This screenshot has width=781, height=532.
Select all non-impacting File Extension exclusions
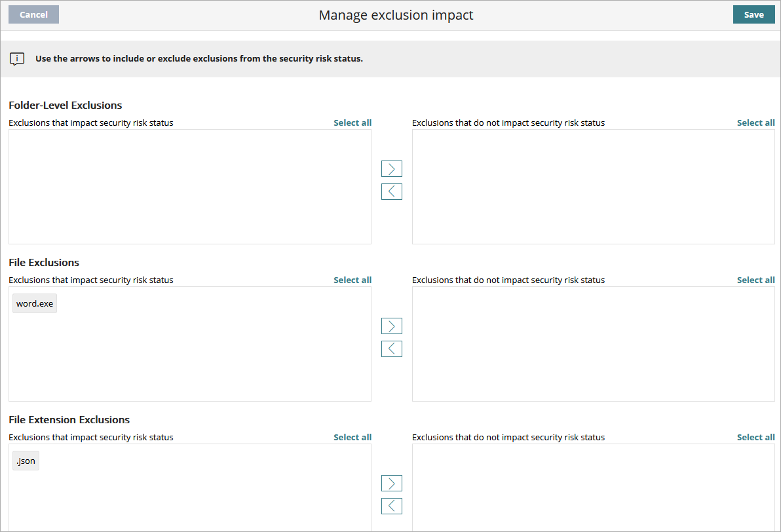click(755, 437)
